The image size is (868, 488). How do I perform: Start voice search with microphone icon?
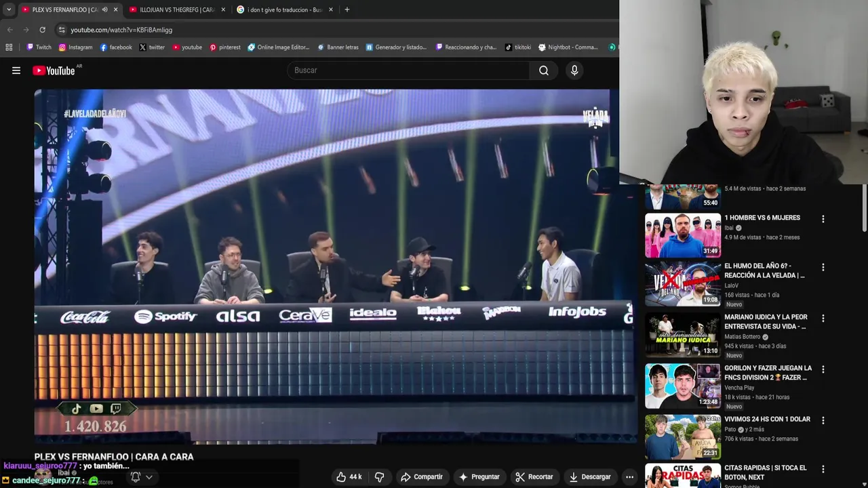pyautogui.click(x=574, y=70)
